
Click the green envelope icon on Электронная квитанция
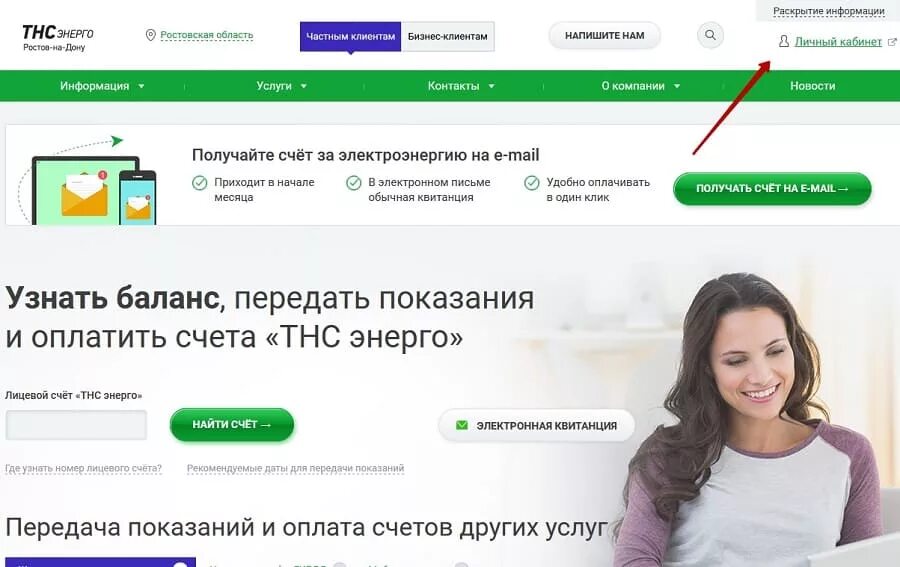coord(461,425)
